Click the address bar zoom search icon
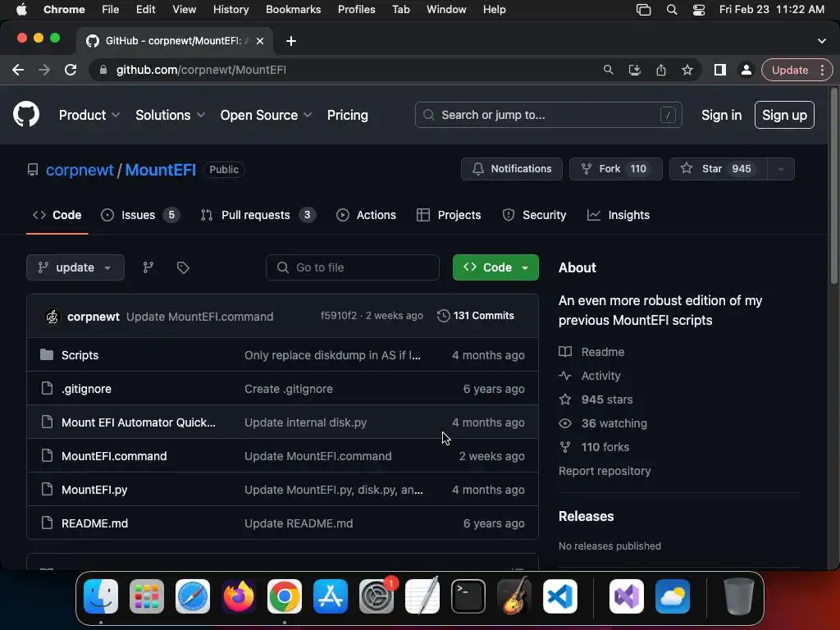The image size is (840, 630). (x=608, y=70)
